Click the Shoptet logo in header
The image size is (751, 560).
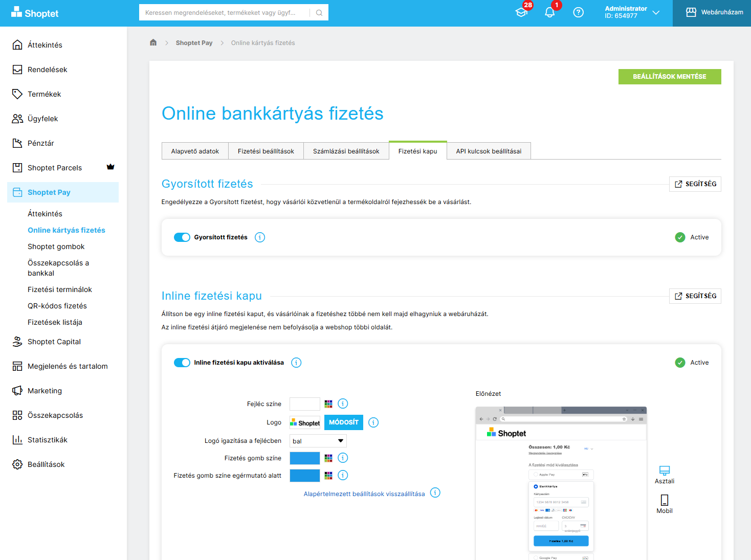click(x=35, y=13)
